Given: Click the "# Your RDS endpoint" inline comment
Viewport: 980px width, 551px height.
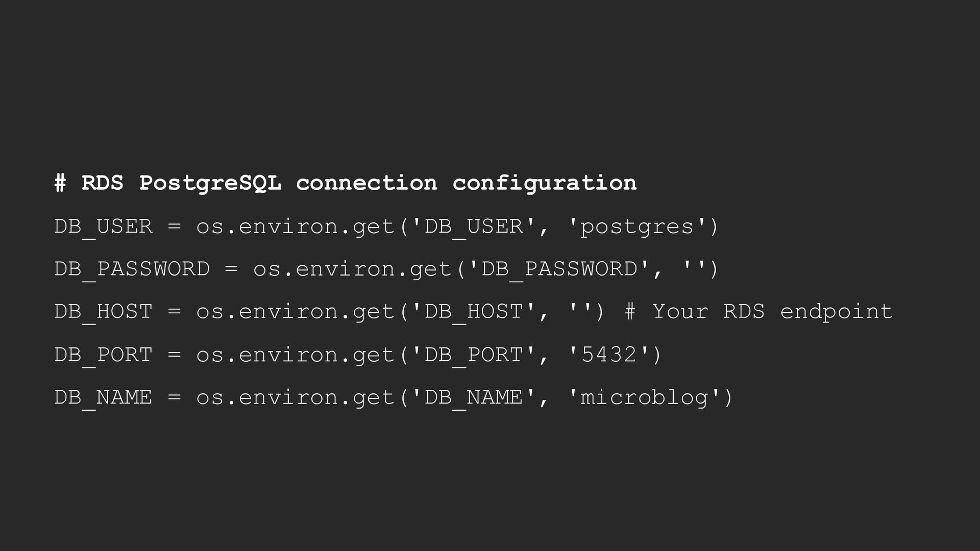Looking at the screenshot, I should pyautogui.click(x=758, y=312).
